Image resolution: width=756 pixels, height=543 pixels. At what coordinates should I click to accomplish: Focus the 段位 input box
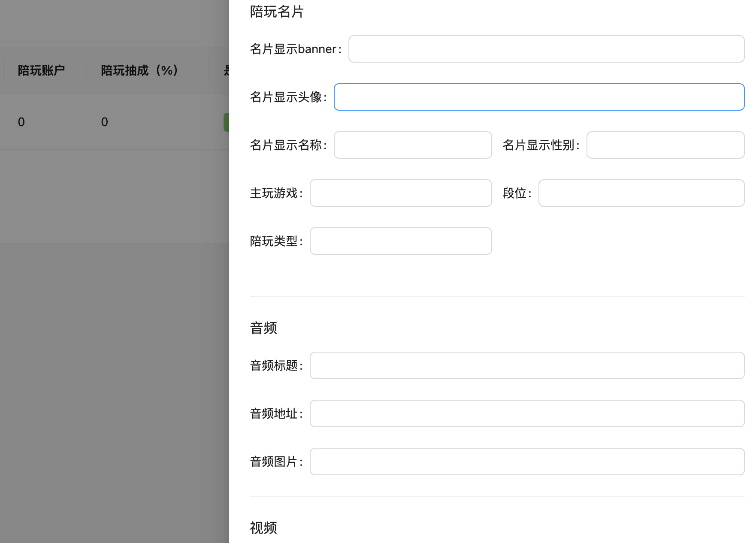click(x=641, y=193)
